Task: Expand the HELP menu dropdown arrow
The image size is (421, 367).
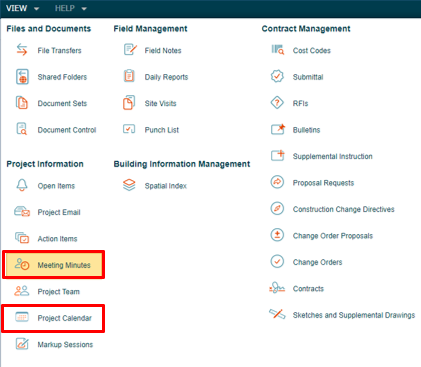Action: 84,9
